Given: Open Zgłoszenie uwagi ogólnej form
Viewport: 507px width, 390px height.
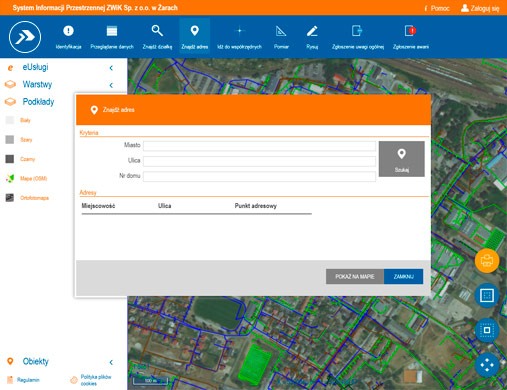Looking at the screenshot, I should [x=358, y=37].
